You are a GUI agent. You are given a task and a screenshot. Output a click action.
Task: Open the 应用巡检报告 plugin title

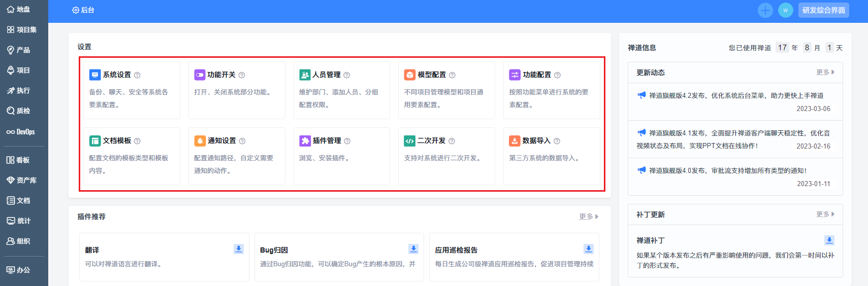pos(456,250)
